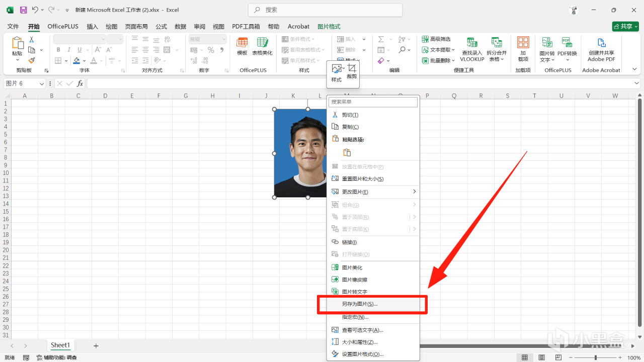Toggle center horizontal alignment
Viewport: 644px width, 362px height.
(145, 50)
